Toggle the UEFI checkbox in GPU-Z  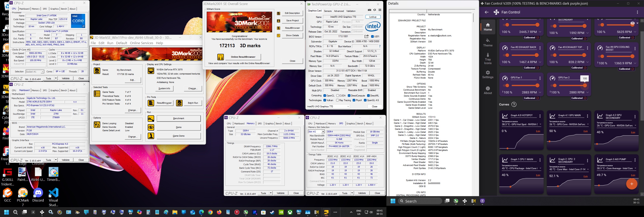(373, 36)
